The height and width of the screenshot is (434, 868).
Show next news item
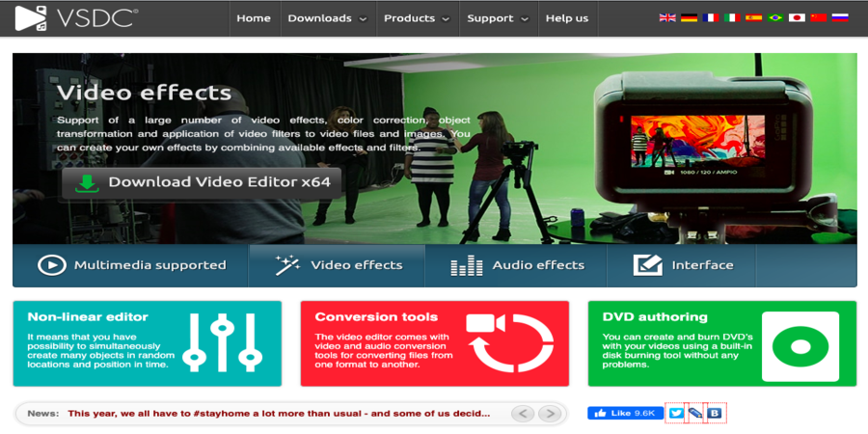pos(549,413)
